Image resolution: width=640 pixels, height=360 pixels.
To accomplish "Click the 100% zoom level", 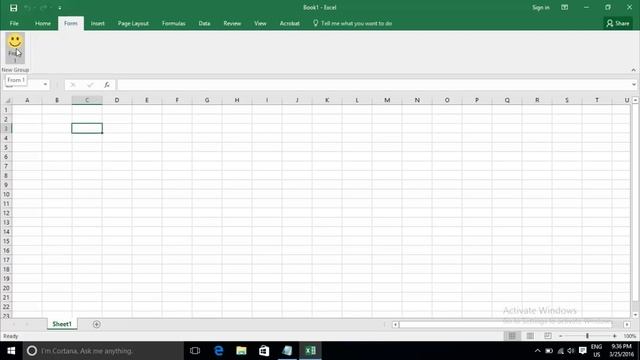I will (630, 336).
